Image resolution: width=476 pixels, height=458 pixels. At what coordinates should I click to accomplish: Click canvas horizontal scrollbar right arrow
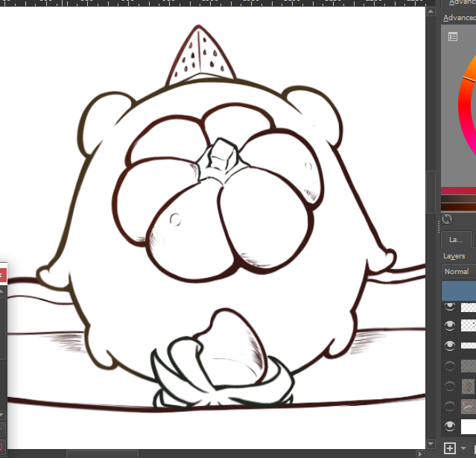(420, 454)
